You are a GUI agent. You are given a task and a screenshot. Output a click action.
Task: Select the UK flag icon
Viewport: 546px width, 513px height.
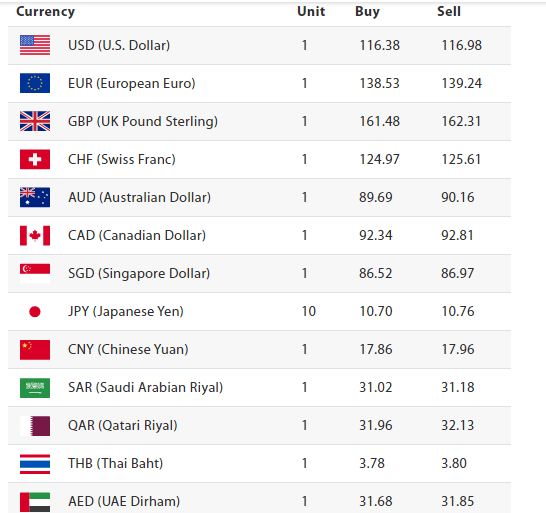tap(35, 121)
